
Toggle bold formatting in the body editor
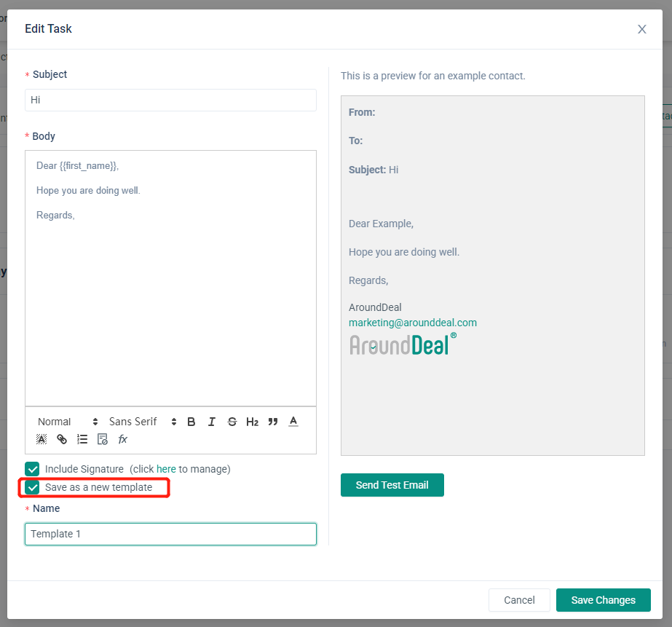coord(191,422)
